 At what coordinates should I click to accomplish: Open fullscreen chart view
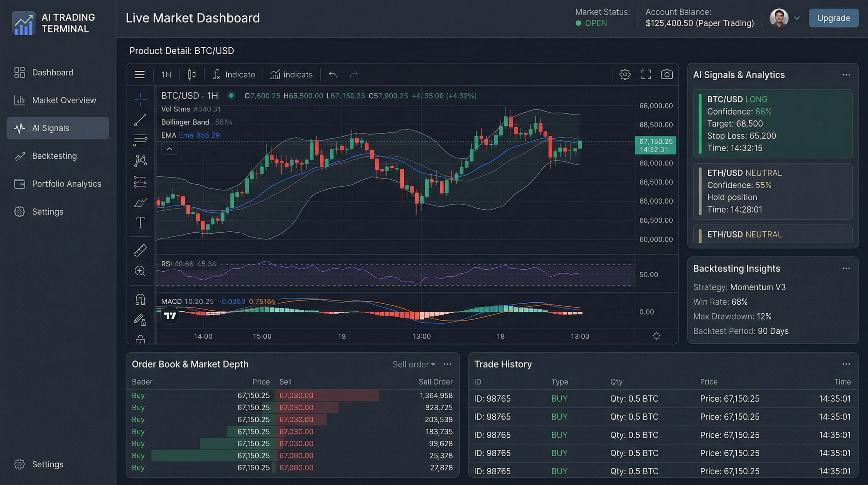[x=646, y=74]
